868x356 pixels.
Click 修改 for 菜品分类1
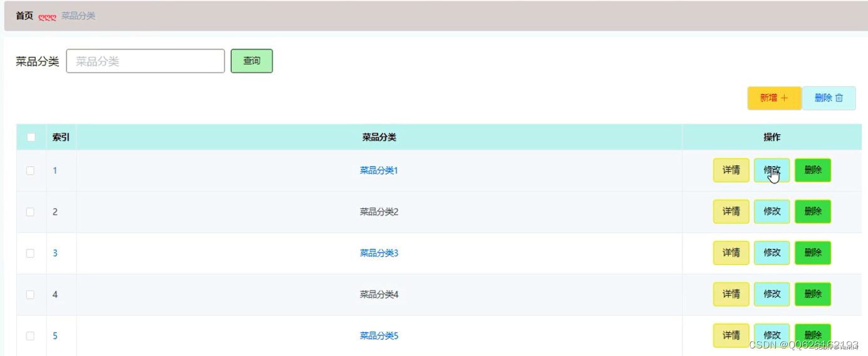click(772, 170)
